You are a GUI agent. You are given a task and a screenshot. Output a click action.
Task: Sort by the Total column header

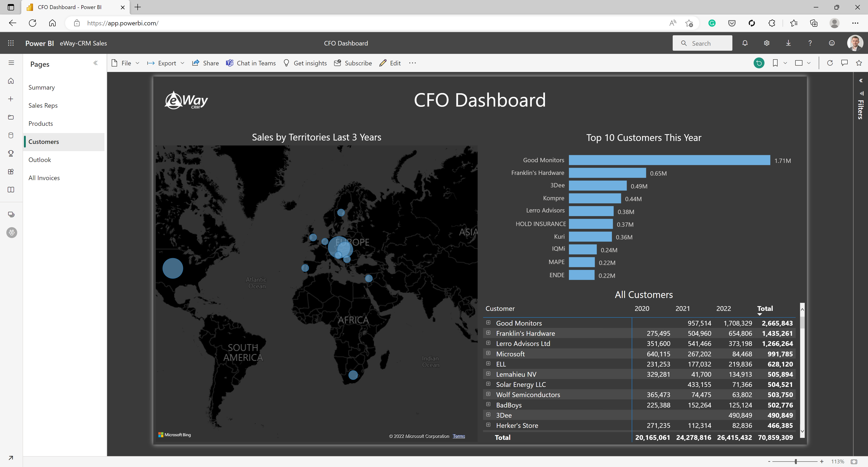(765, 309)
